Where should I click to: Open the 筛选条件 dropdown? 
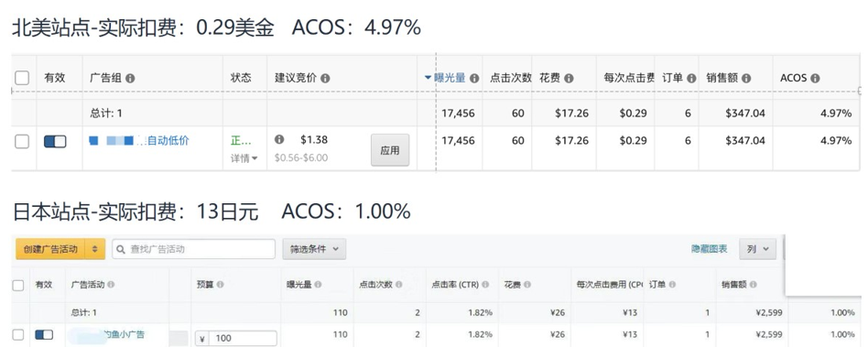click(314, 249)
